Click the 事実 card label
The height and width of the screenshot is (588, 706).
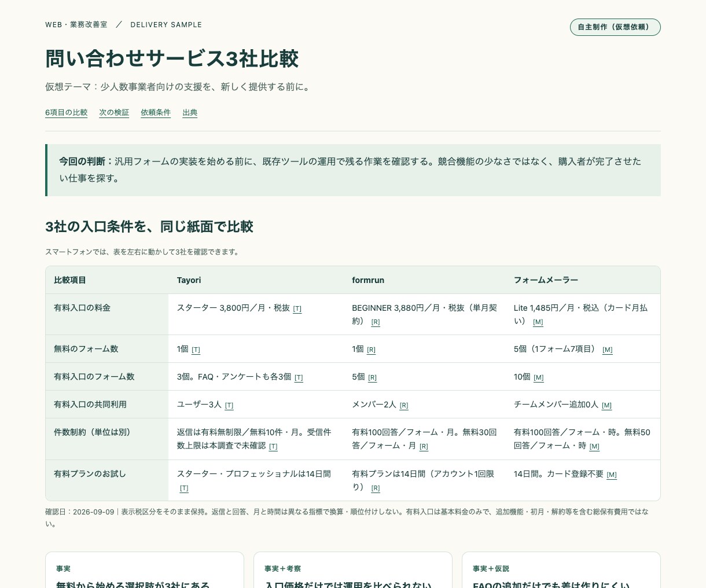point(63,569)
